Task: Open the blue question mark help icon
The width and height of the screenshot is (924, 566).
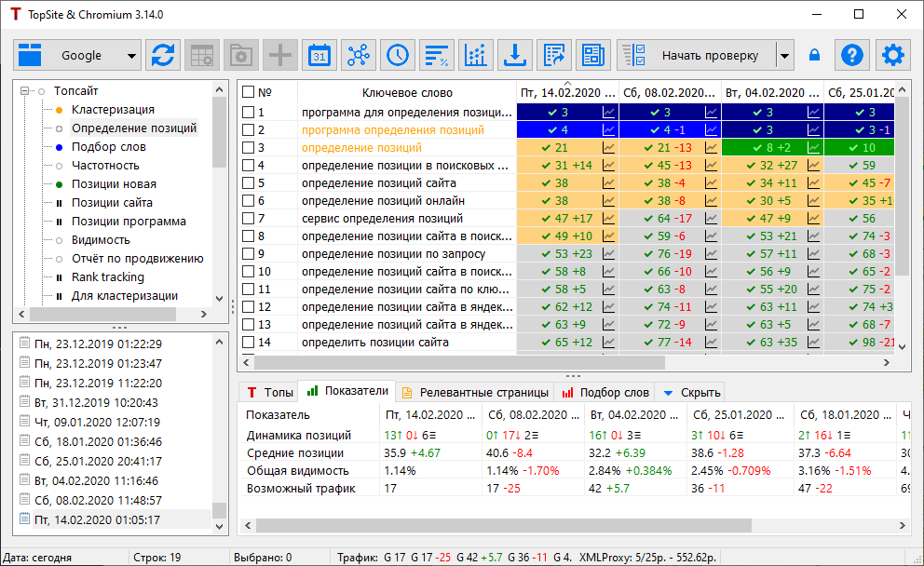Action: click(x=851, y=56)
